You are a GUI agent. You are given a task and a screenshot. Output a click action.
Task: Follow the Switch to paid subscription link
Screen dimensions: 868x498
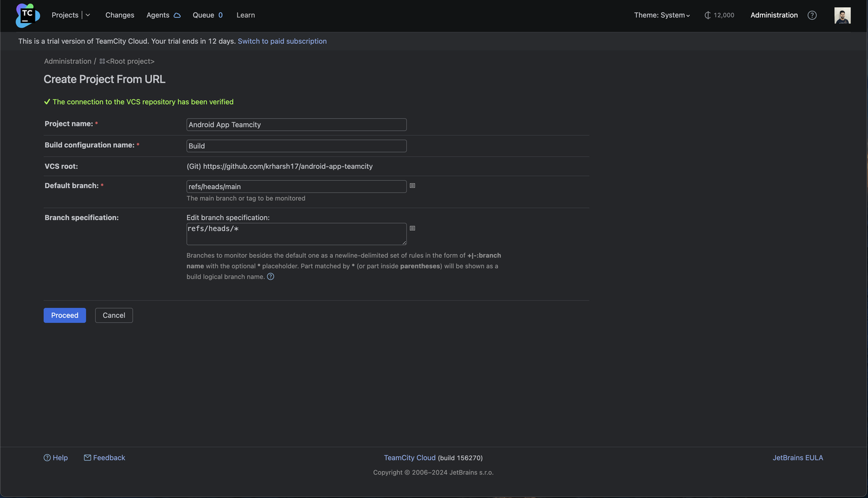click(x=282, y=41)
